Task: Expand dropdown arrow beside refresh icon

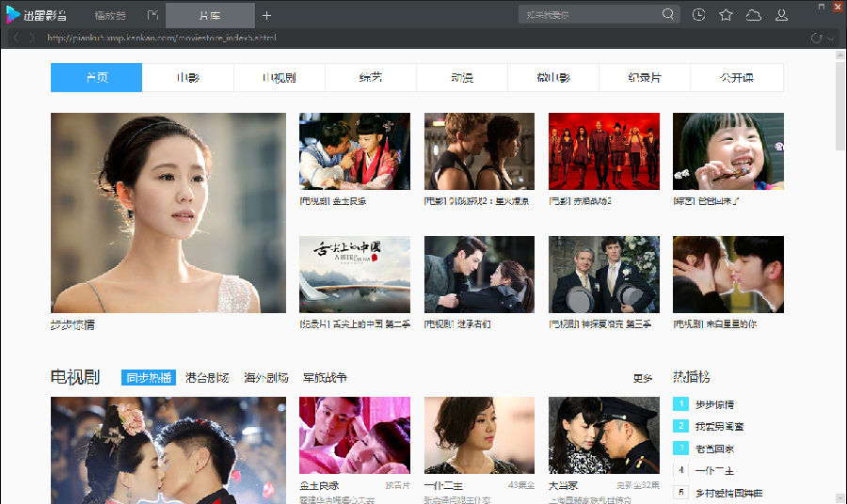Action: pyautogui.click(x=830, y=39)
